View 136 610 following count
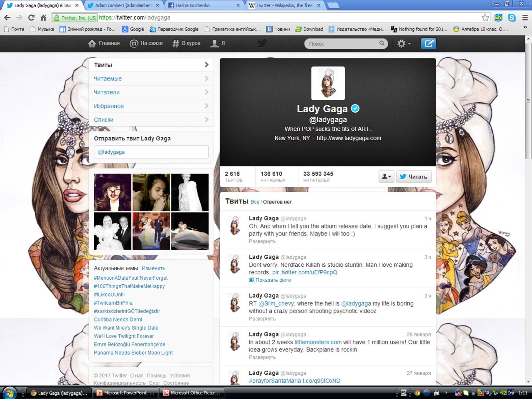The height and width of the screenshot is (399, 532). 273,177
